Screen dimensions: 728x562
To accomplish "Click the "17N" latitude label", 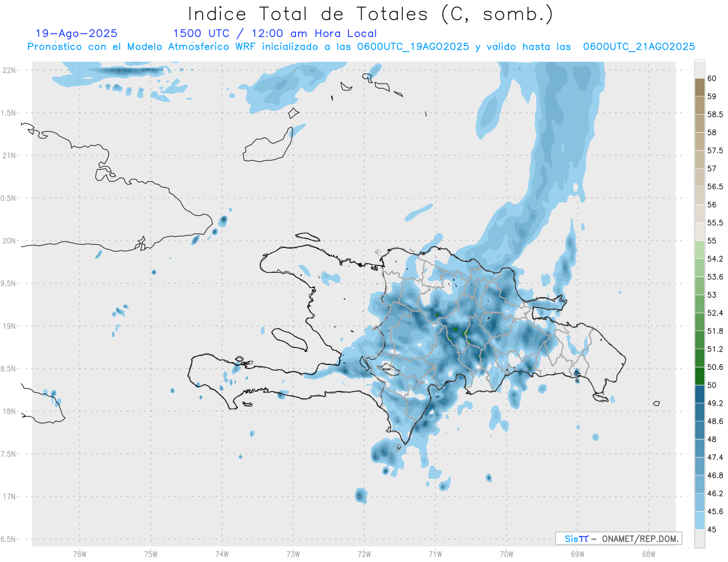I will point(8,497).
